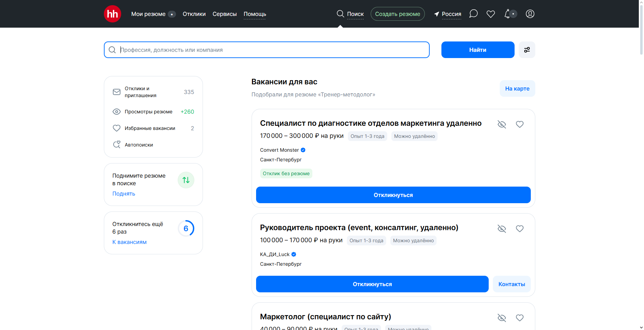The image size is (644, 330).
Task: Open chat messages icon in header
Action: pyautogui.click(x=474, y=14)
